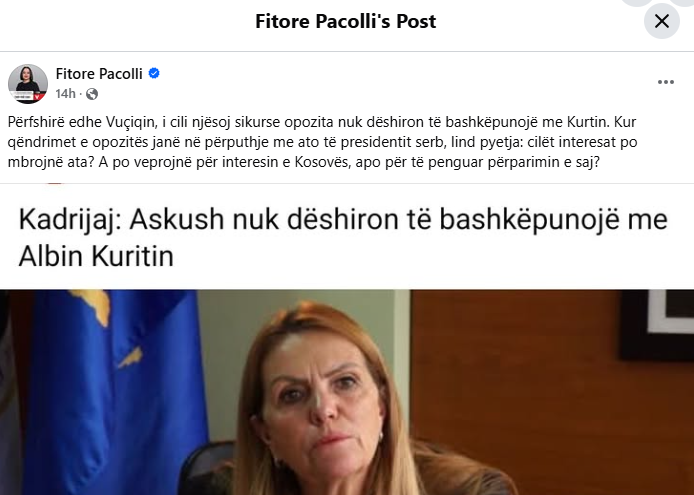Click the globe public audience icon
694x495 pixels.
click(92, 94)
